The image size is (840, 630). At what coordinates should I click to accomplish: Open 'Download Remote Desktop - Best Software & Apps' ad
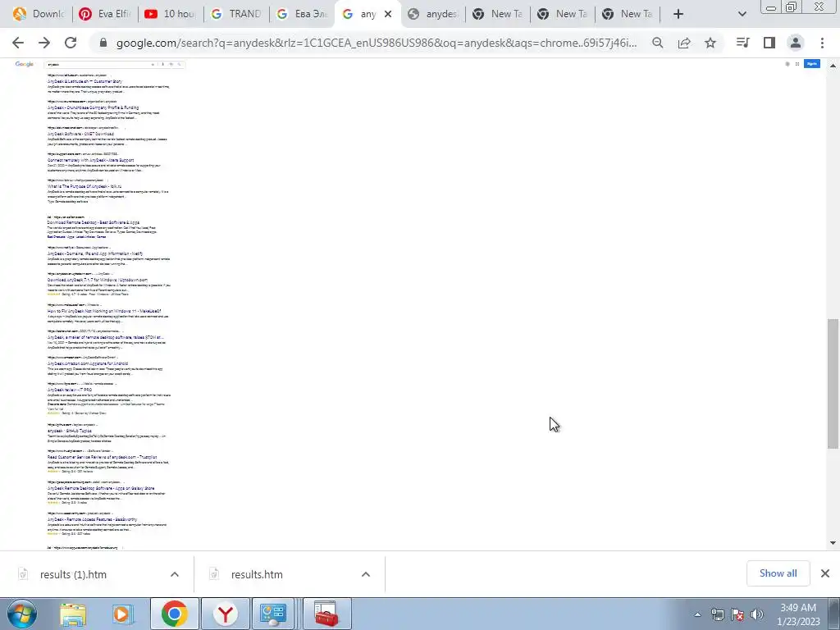point(94,222)
